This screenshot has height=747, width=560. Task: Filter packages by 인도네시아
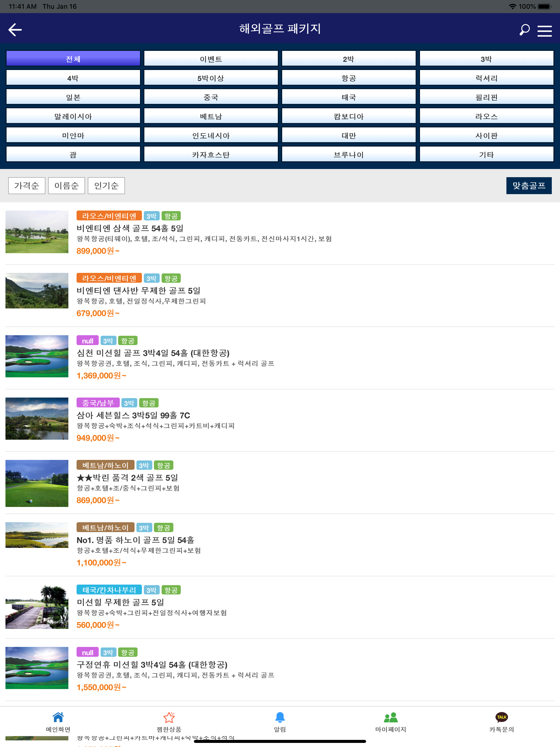point(211,135)
